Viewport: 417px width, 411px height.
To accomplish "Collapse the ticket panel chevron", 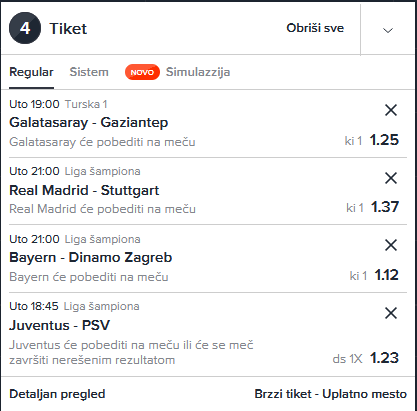I will [388, 30].
